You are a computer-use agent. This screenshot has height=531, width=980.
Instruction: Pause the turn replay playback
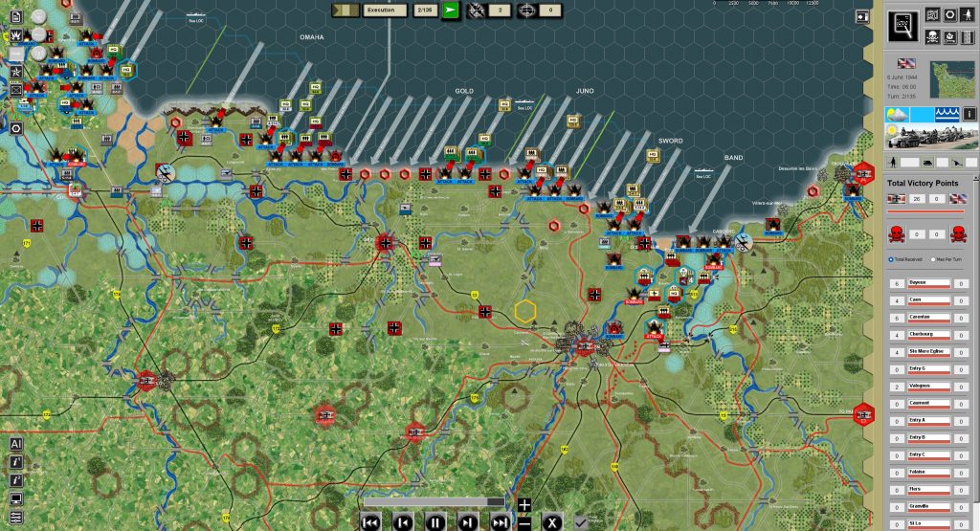pos(434,522)
